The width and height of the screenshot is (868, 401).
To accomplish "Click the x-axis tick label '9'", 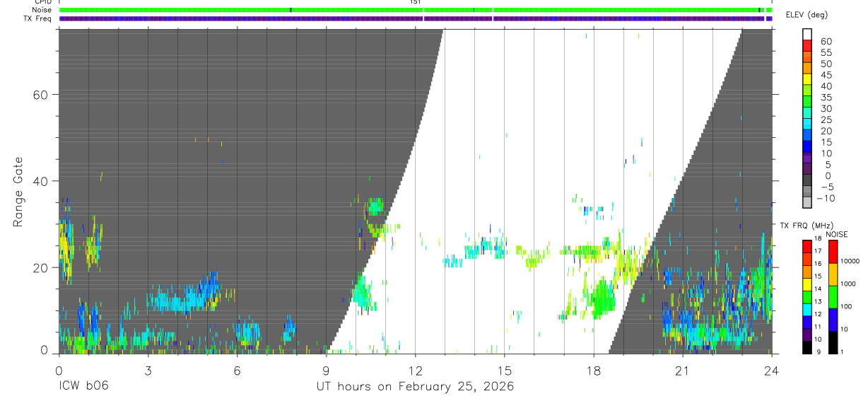I will pos(326,370).
